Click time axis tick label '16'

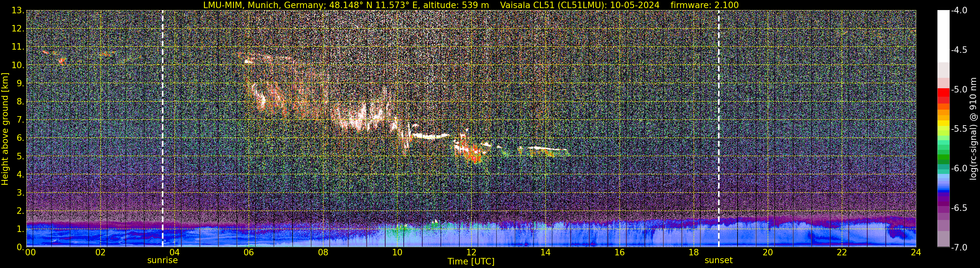point(619,252)
